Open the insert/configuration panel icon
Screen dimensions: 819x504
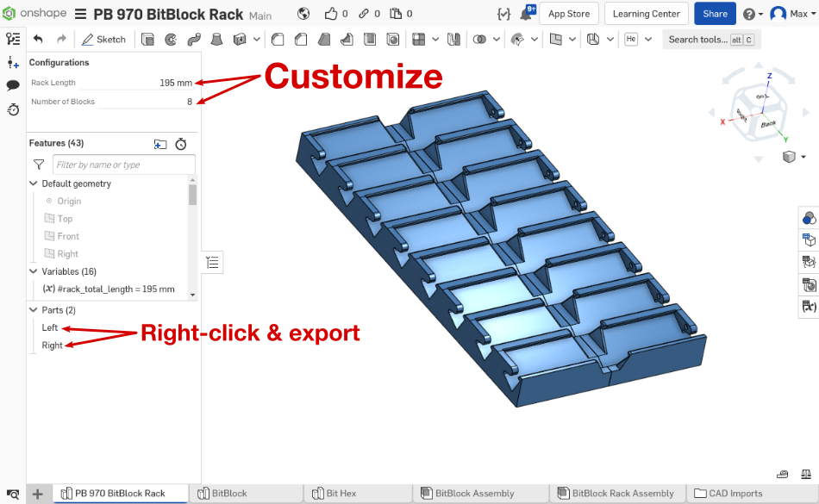13,63
